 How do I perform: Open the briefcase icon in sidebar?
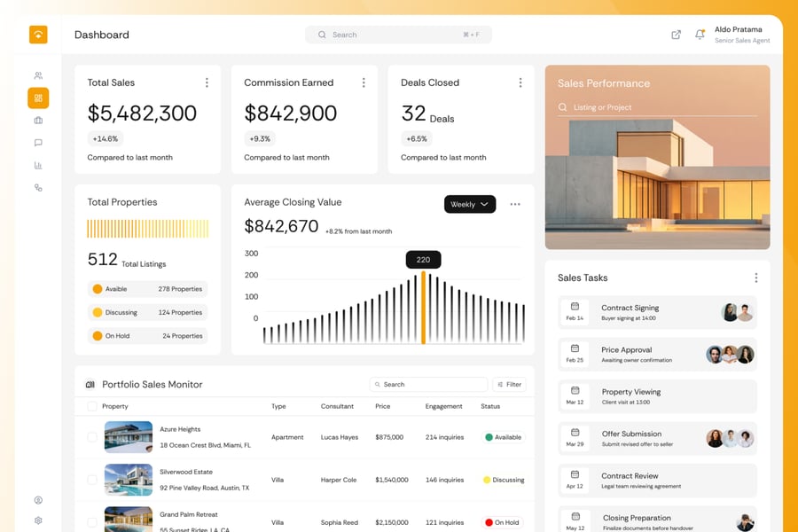38,121
